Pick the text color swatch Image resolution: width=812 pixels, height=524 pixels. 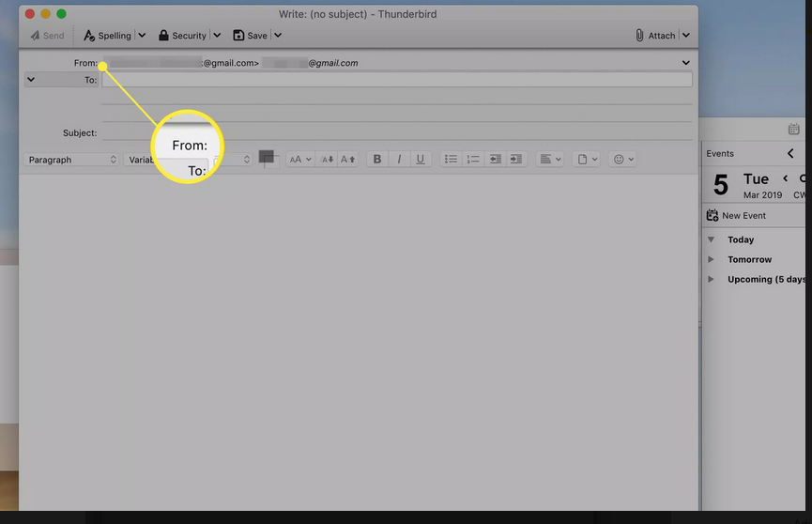tap(267, 158)
